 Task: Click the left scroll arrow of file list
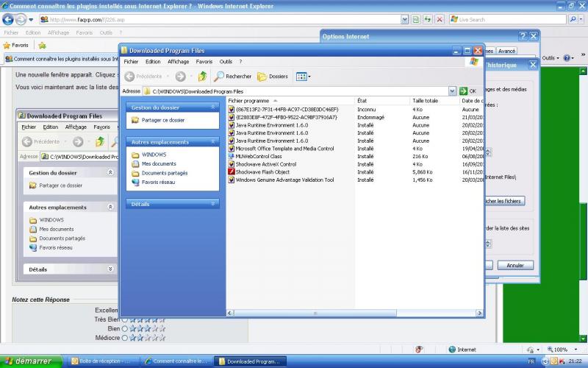(230, 313)
